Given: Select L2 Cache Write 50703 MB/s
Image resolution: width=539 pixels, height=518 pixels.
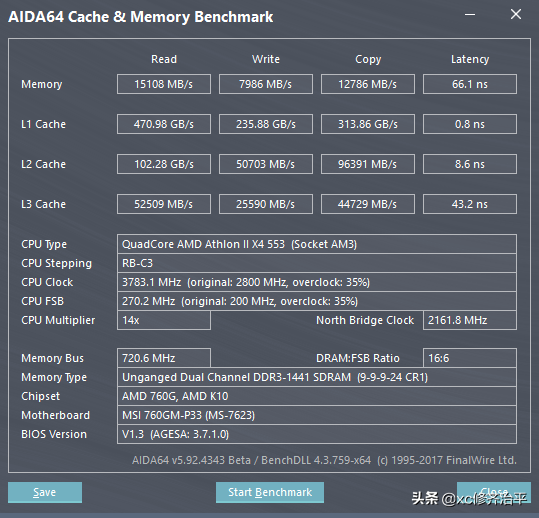Looking at the screenshot, I should [266, 164].
